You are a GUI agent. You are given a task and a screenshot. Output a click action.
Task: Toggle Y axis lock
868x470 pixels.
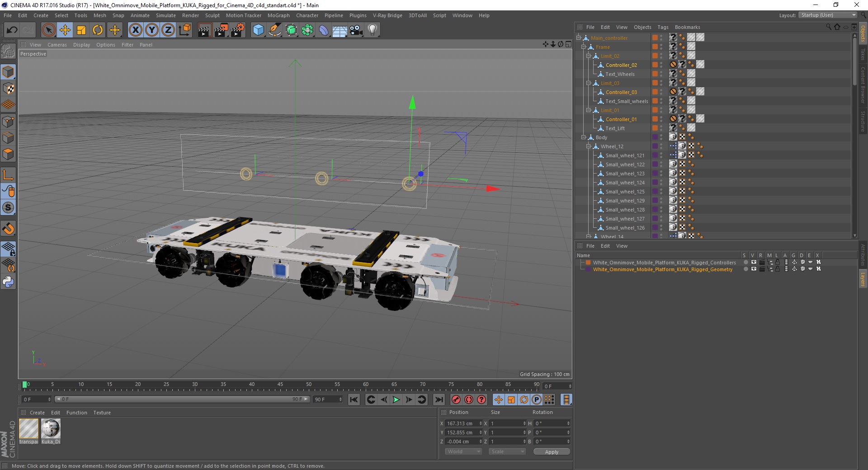click(x=152, y=30)
